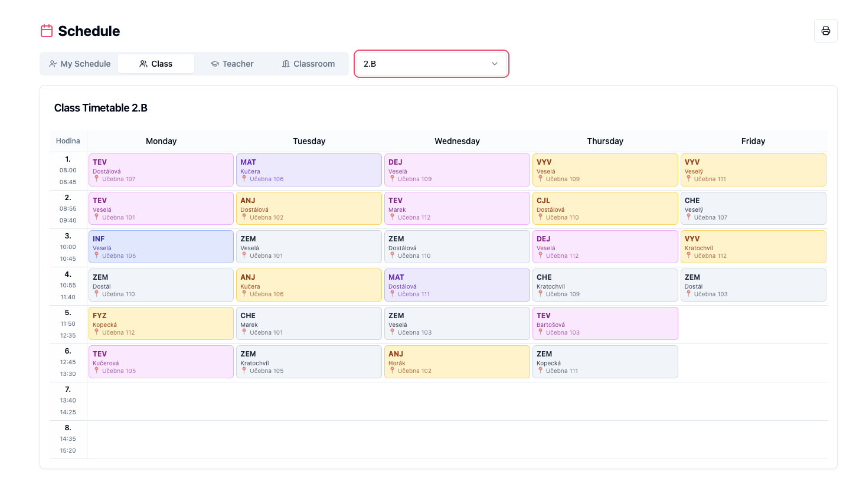The height and width of the screenshot is (504, 866).
Task: Select Tuesday ANJ lesson with Kučera
Action: 309,285
